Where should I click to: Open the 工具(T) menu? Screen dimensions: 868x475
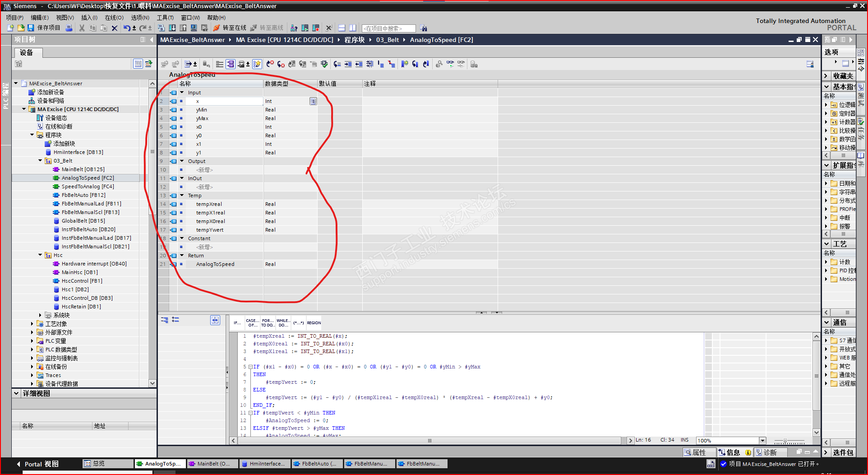coord(165,18)
